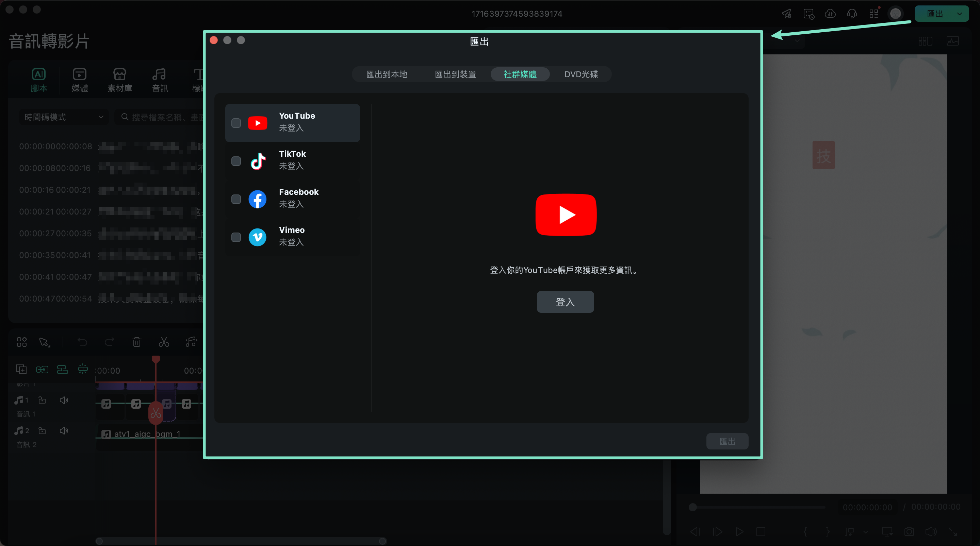Click the fullscreen expand icon

[x=953, y=532]
